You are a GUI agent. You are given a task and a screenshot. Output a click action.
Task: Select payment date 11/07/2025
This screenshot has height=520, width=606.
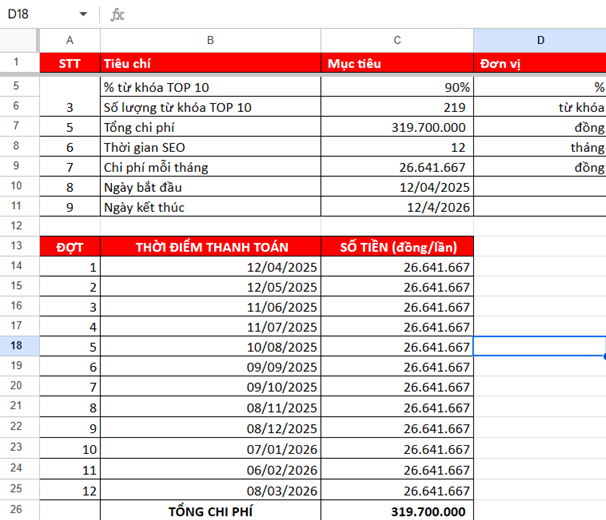(211, 327)
